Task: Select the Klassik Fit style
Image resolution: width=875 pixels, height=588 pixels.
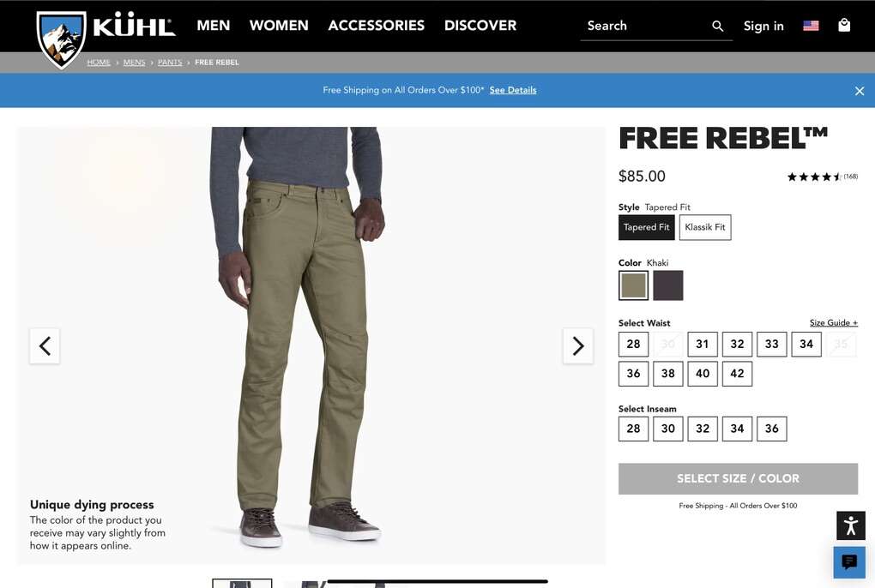Action: pos(705,227)
